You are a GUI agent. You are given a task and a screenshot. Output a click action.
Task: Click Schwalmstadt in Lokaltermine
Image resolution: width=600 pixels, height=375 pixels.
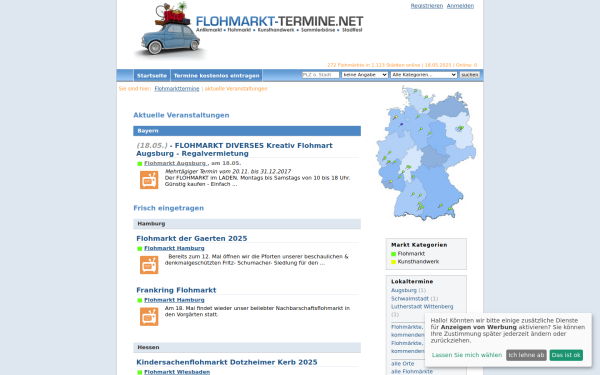[x=410, y=298]
